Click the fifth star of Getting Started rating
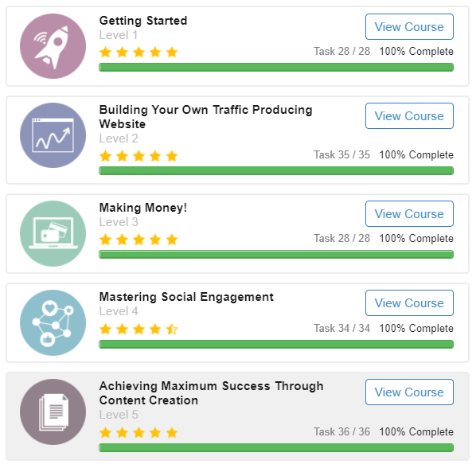The width and height of the screenshot is (476, 476). (172, 52)
